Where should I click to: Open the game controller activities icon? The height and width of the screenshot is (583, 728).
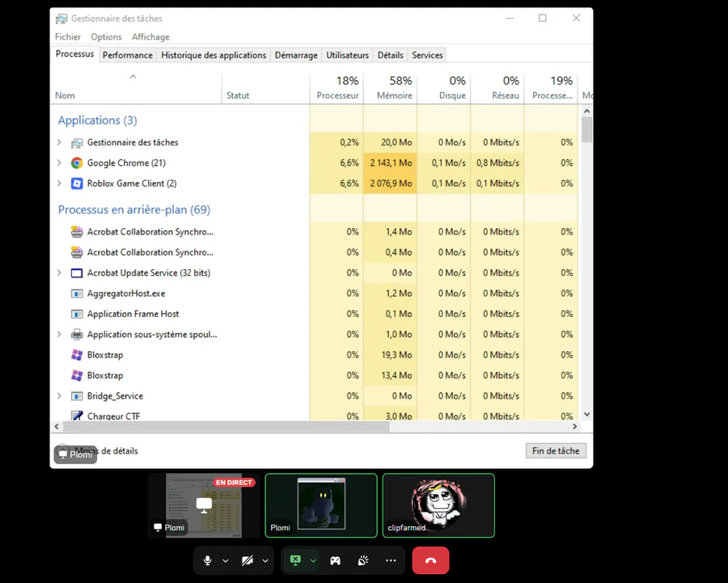pyautogui.click(x=335, y=560)
